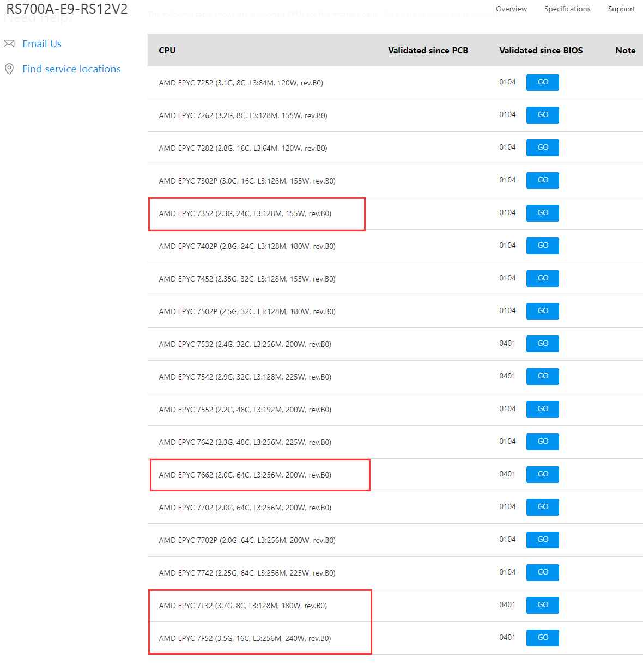Select the AMD EPYC 7542 CPU name
Screen dimensions: 643x672
(x=245, y=377)
